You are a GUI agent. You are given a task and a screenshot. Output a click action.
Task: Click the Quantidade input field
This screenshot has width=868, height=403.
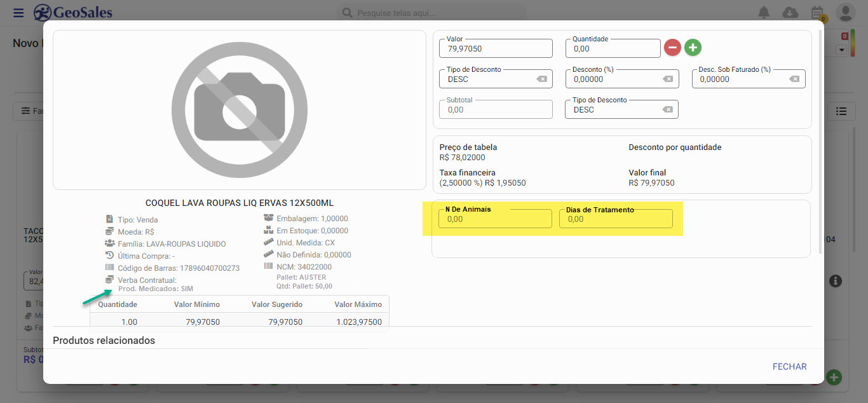[613, 48]
